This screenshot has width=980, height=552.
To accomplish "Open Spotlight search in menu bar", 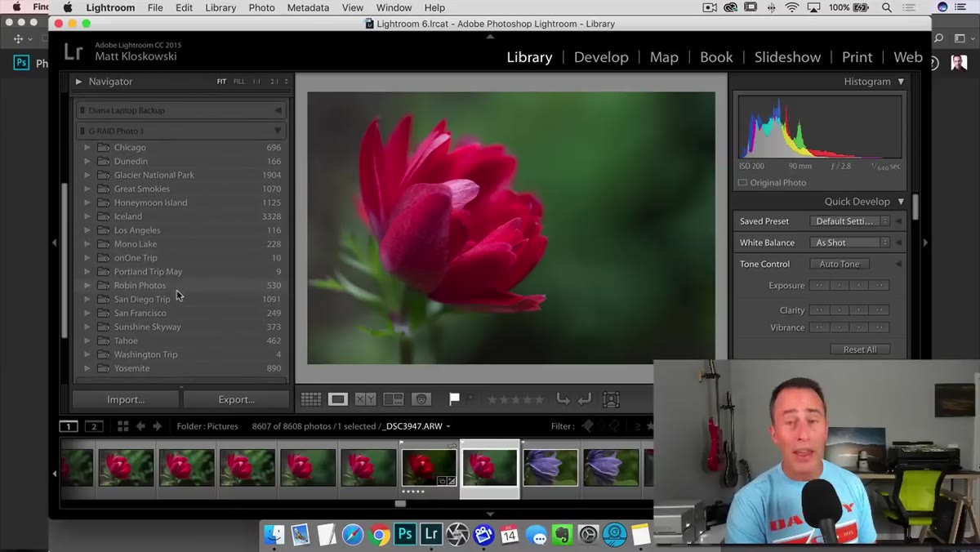I will tap(887, 7).
